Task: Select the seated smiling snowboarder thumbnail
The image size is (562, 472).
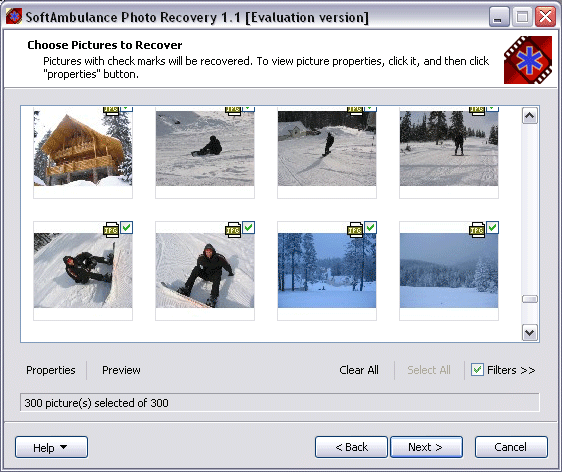Action: click(205, 270)
